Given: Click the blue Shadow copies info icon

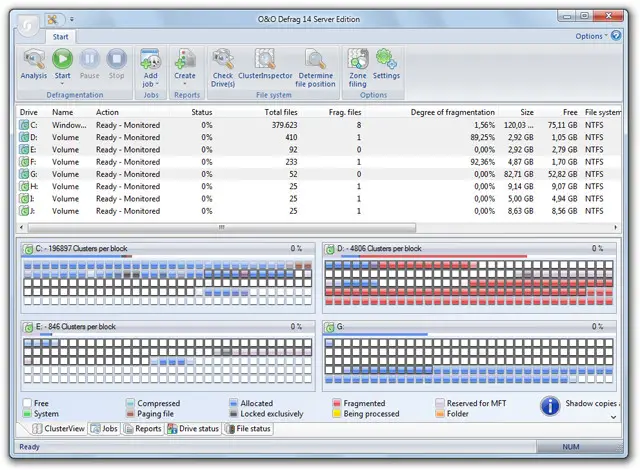Looking at the screenshot, I should 550,406.
